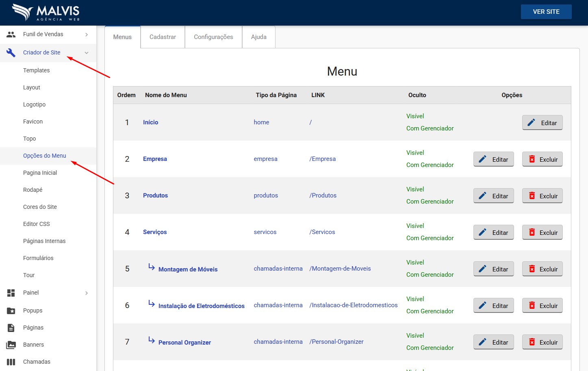Open the Cores do Site option
The image size is (588, 371).
[x=40, y=207]
